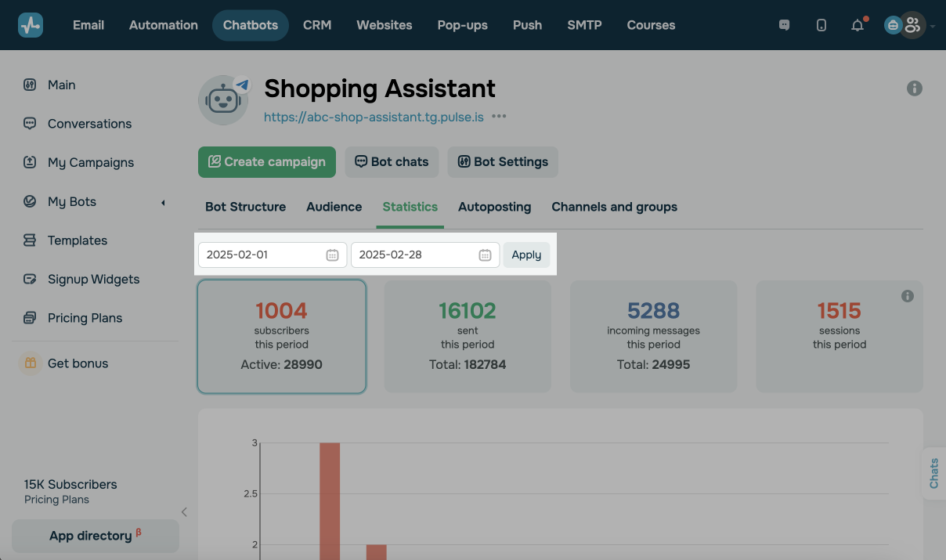Open the user account dropdown
This screenshot has height=560, width=946.
pyautogui.click(x=912, y=25)
